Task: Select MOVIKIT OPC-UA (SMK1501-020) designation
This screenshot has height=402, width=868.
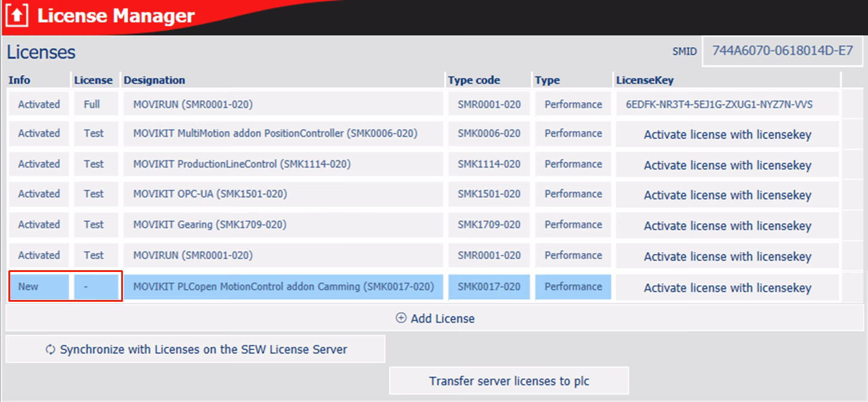Action: click(284, 194)
